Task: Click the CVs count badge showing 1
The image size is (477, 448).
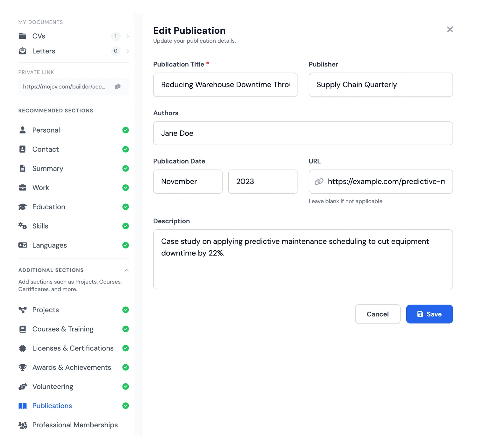Action: pyautogui.click(x=116, y=36)
